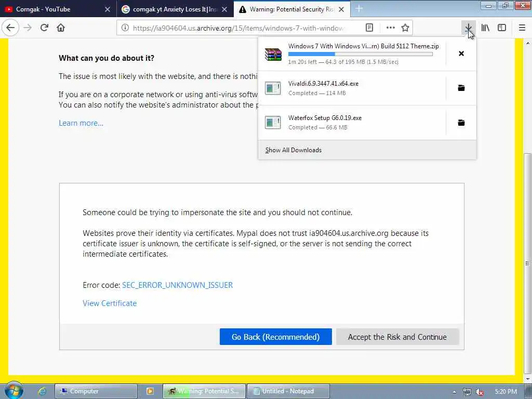The width and height of the screenshot is (532, 399).
Task: Toggle the sidebar toolbar button
Action: pos(502,28)
